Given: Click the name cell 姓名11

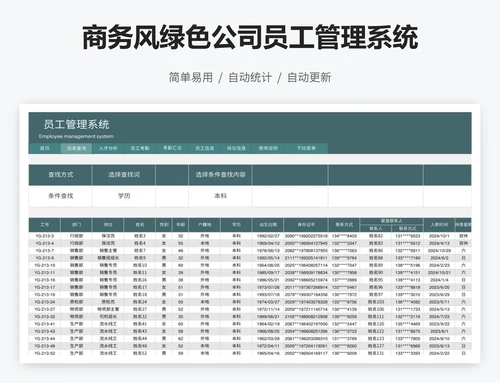Looking at the screenshot, I should point(140,273).
